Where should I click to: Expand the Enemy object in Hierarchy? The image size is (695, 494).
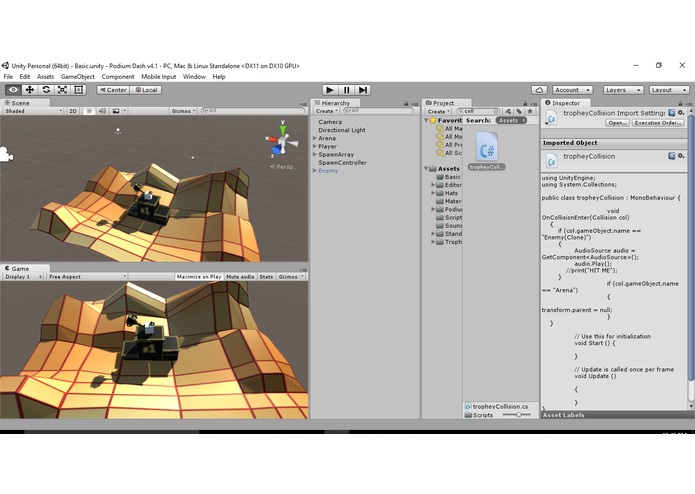click(x=315, y=171)
